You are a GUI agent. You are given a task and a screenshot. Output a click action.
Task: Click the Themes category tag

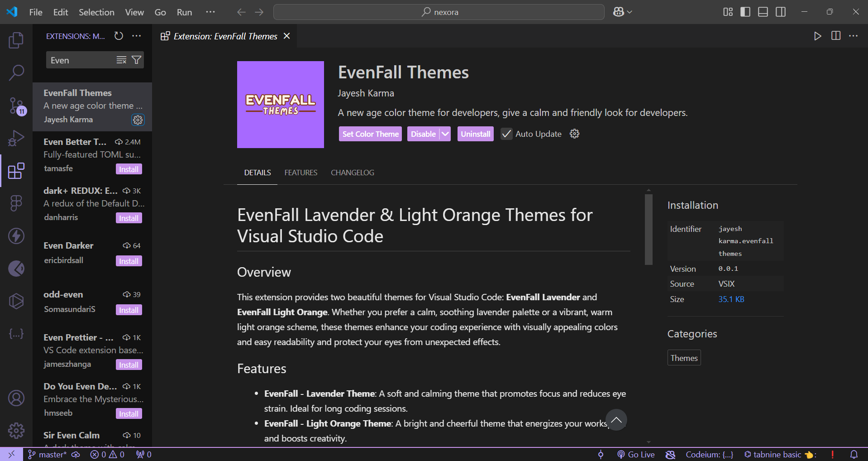coord(684,358)
